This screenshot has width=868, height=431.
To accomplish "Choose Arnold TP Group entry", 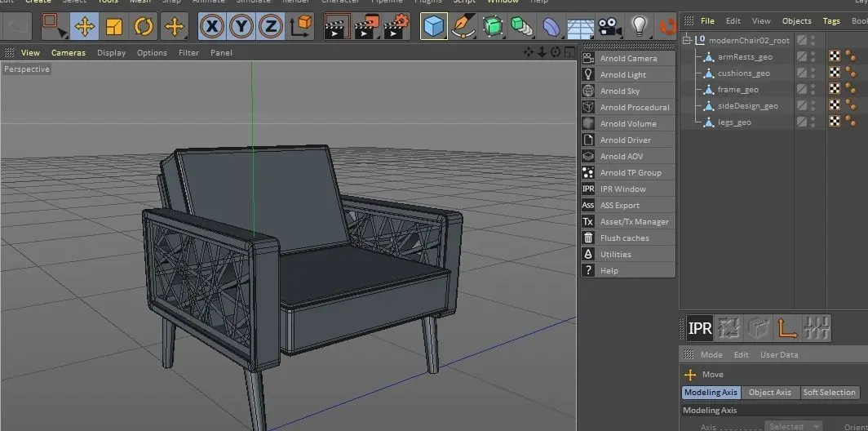I will 628,173.
